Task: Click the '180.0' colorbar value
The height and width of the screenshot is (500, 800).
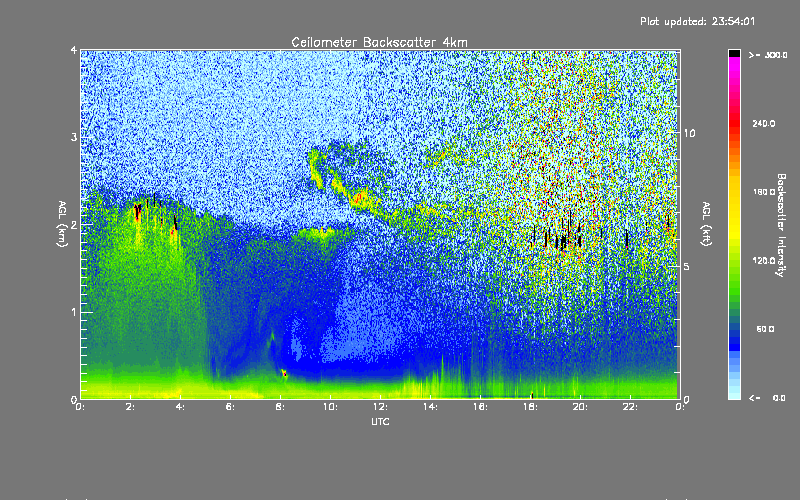Action: tap(764, 192)
